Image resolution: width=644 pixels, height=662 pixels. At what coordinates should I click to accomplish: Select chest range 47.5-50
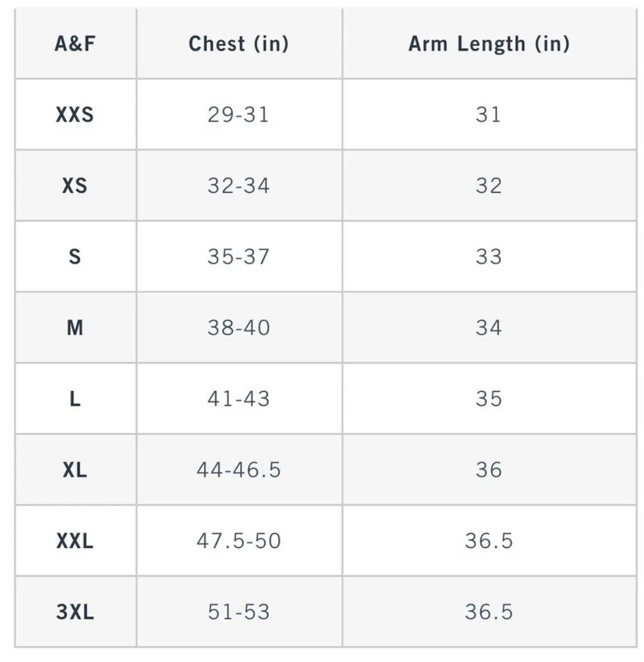coord(239,541)
